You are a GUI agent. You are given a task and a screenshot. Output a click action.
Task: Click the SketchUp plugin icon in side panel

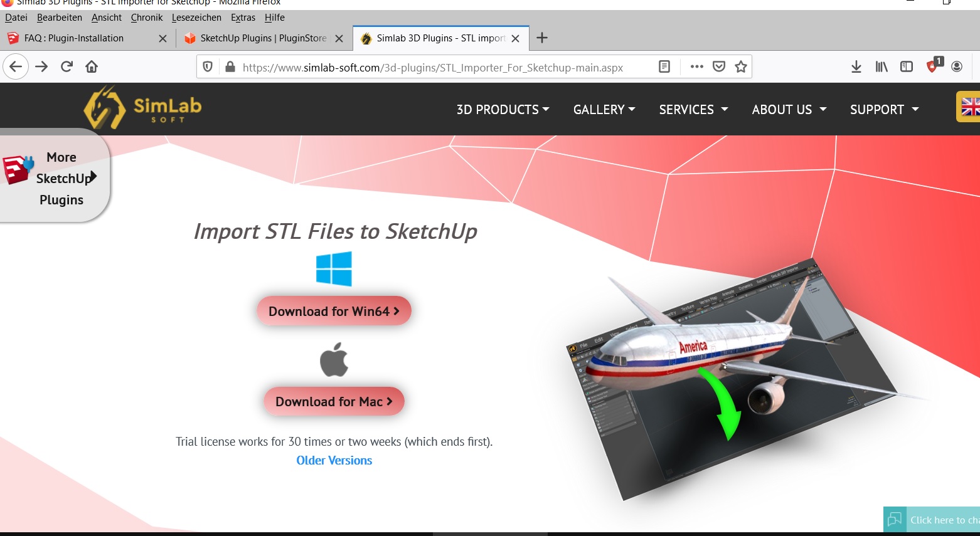[18, 169]
